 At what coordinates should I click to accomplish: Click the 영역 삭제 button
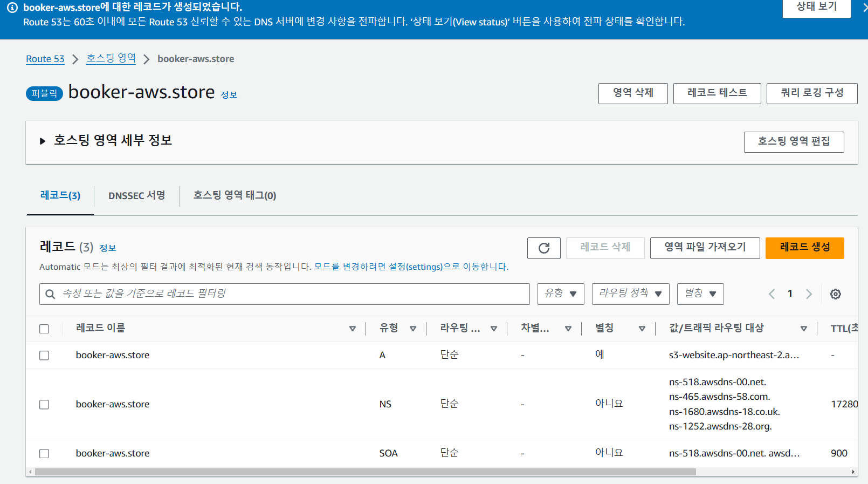(633, 93)
